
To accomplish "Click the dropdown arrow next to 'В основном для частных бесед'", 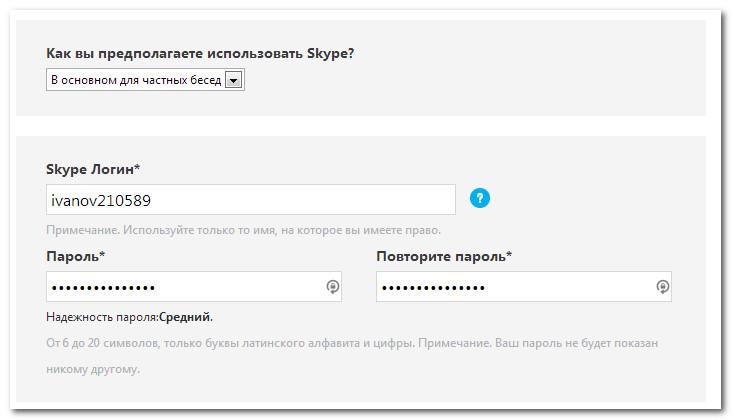I will pyautogui.click(x=234, y=80).
